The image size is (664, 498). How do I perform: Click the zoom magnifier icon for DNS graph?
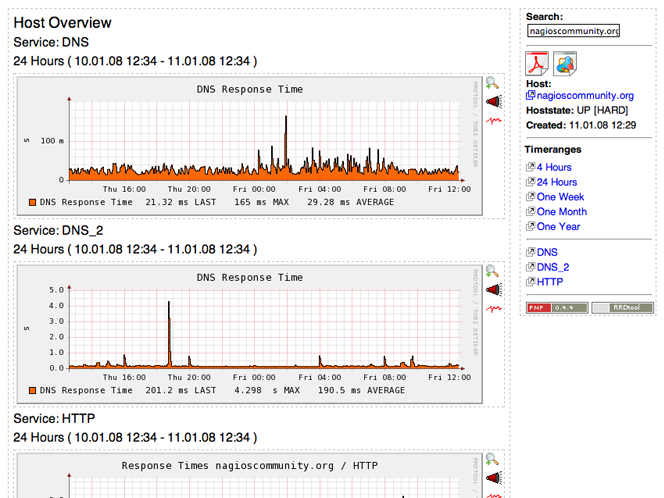click(x=492, y=83)
